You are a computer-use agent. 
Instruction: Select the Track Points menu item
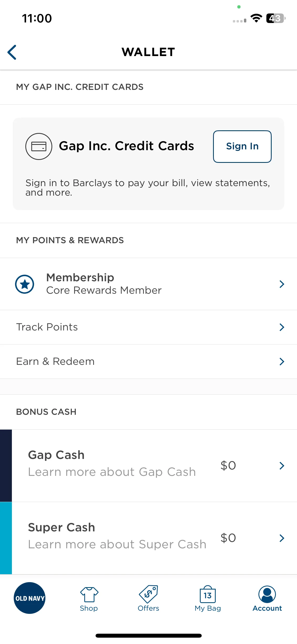(148, 327)
